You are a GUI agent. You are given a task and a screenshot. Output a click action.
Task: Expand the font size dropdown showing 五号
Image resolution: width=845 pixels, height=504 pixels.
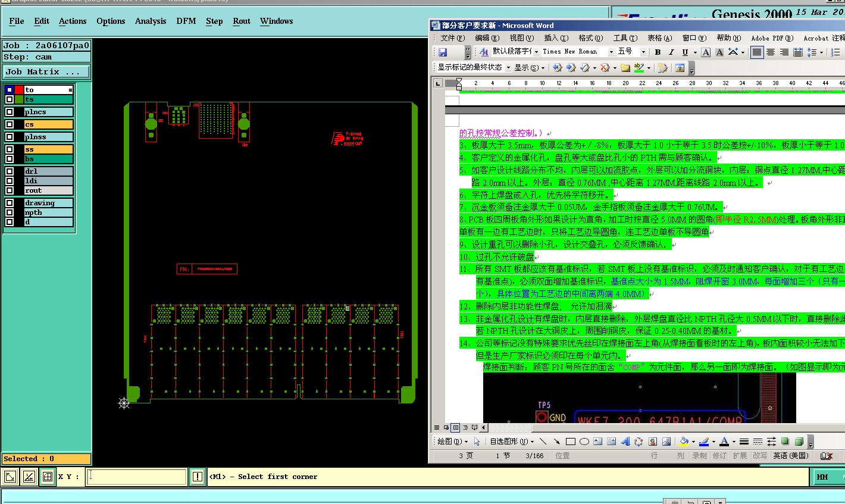643,52
